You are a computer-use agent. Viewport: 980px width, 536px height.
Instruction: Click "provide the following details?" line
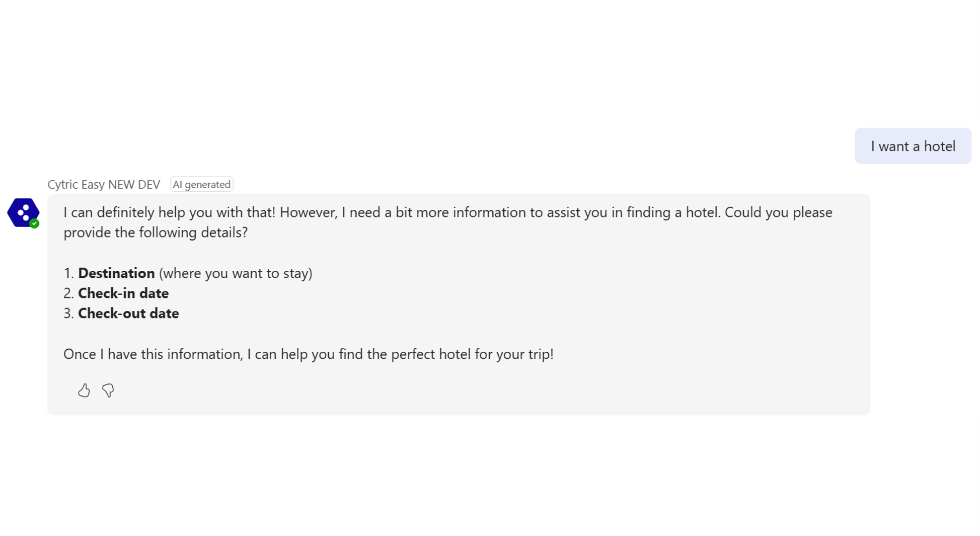[x=156, y=232]
